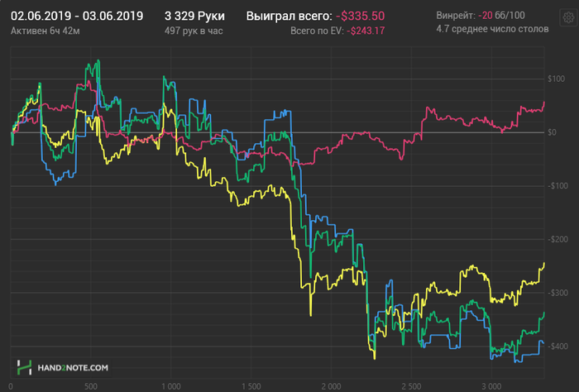Viewport: 579px width, 392px height.
Task: Click the 1 000 x-axis label
Action: coord(171,386)
